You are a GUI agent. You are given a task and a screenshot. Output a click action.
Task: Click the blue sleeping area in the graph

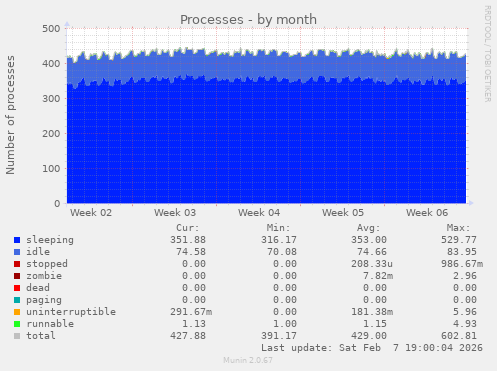(267, 143)
